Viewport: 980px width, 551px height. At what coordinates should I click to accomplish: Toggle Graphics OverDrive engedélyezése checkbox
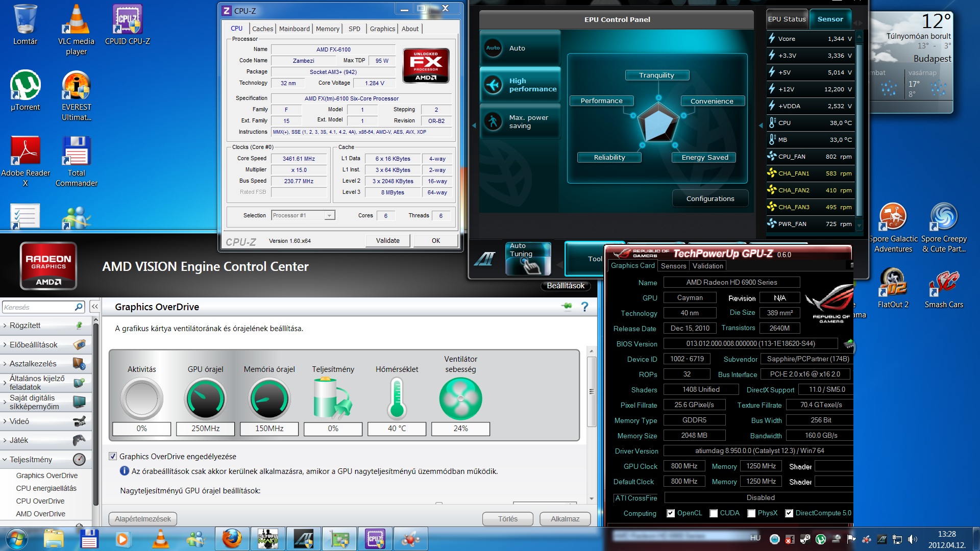point(113,457)
